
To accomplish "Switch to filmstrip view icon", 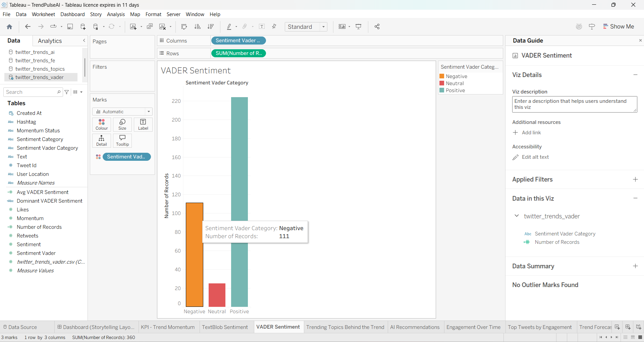I will (633, 337).
